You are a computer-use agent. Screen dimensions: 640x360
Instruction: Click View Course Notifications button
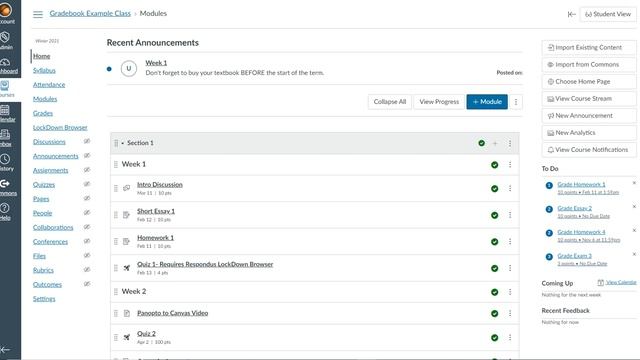(x=589, y=150)
